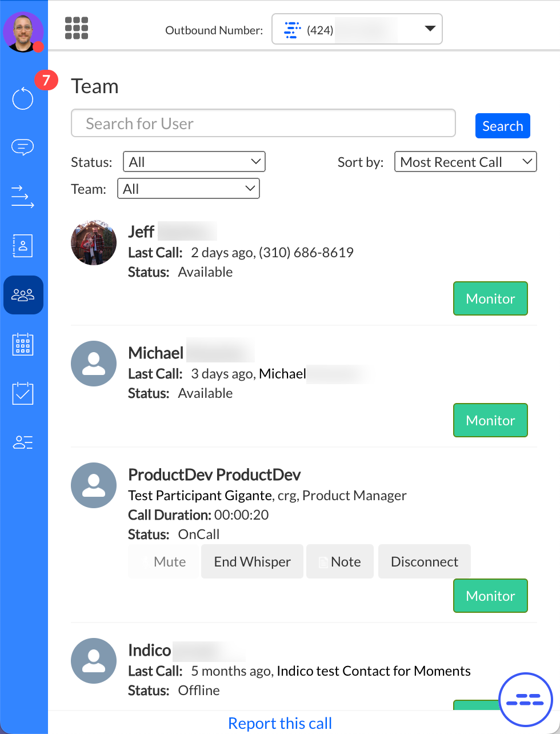Click Disconnect on ProductDev call
The image size is (560, 734).
point(424,561)
